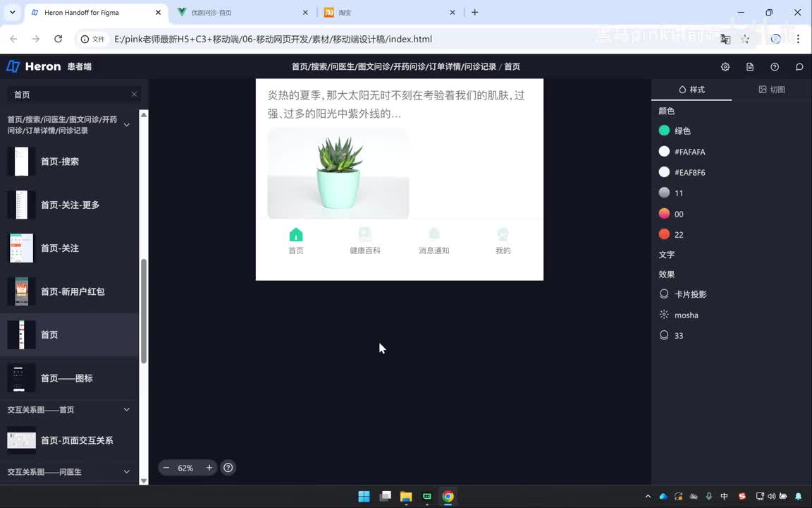
Task: Click the sidebar scroll up arrow
Action: [144, 114]
